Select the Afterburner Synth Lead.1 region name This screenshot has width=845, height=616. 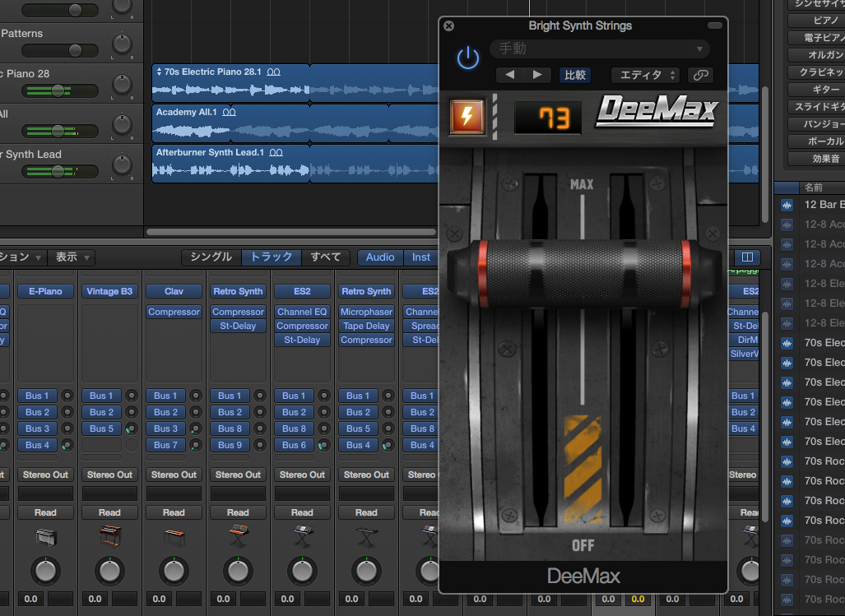click(x=210, y=152)
